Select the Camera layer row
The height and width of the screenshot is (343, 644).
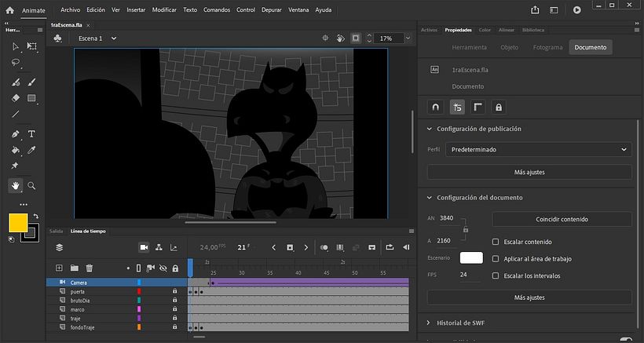tap(117, 283)
